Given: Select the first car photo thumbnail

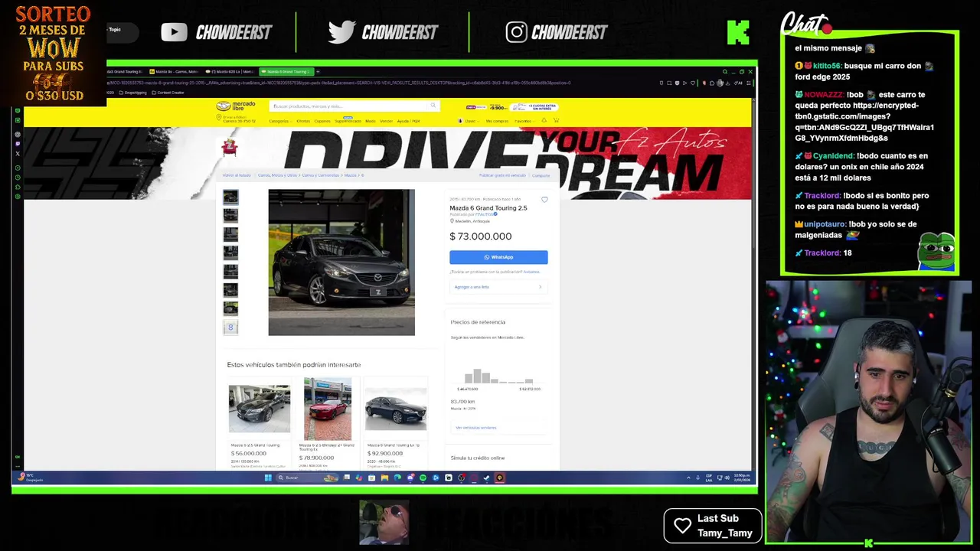Looking at the screenshot, I should 230,197.
